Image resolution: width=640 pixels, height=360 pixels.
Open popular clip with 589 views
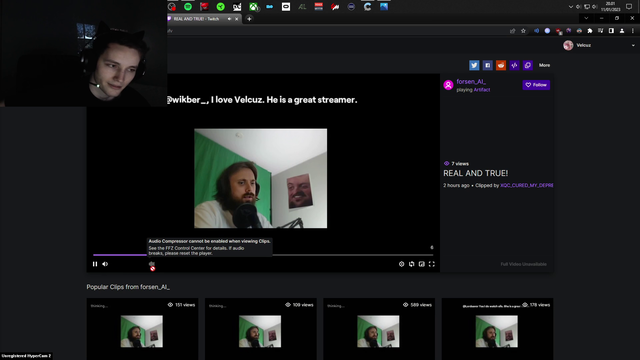379,329
